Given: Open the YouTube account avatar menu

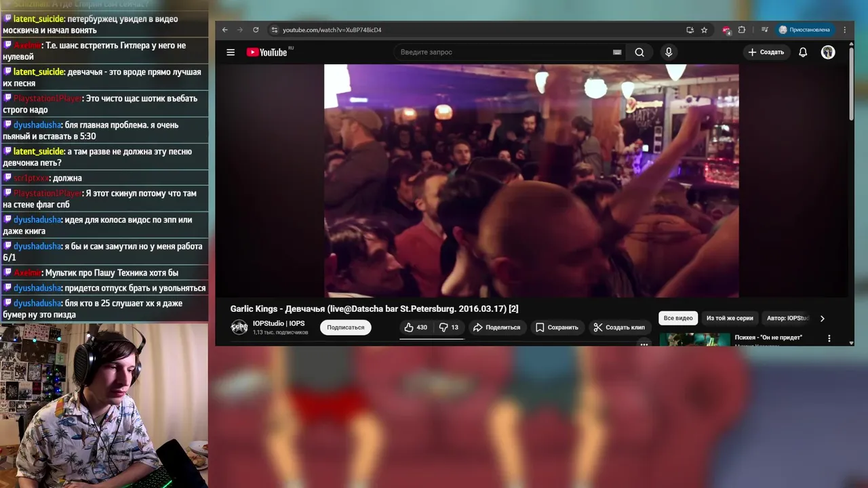Looking at the screenshot, I should [x=828, y=52].
